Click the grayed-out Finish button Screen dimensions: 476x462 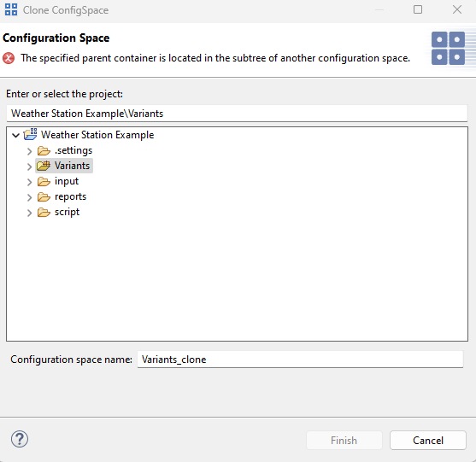[x=344, y=440]
